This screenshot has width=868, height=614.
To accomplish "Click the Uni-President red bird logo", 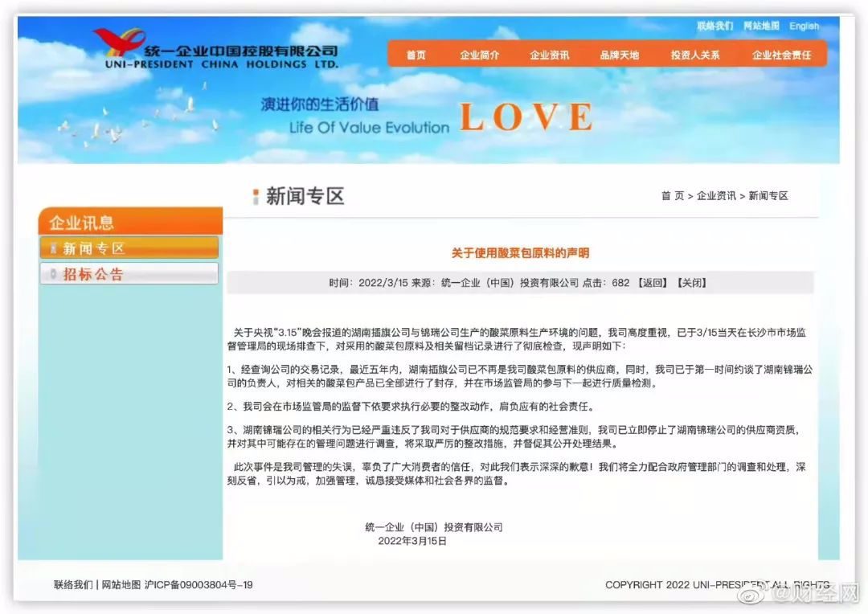I will [x=119, y=42].
